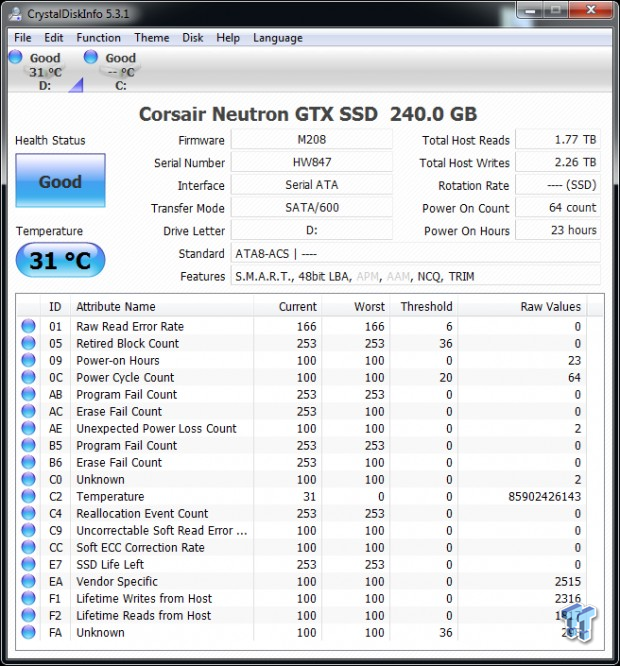Screen dimensions: 620x666
Task: Click the Firmware field showing M208
Action: click(x=312, y=140)
